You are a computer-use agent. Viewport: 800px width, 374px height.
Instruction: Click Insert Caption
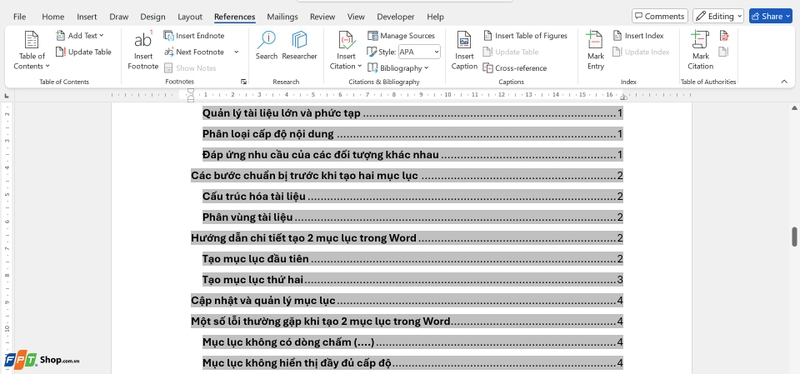(x=464, y=51)
